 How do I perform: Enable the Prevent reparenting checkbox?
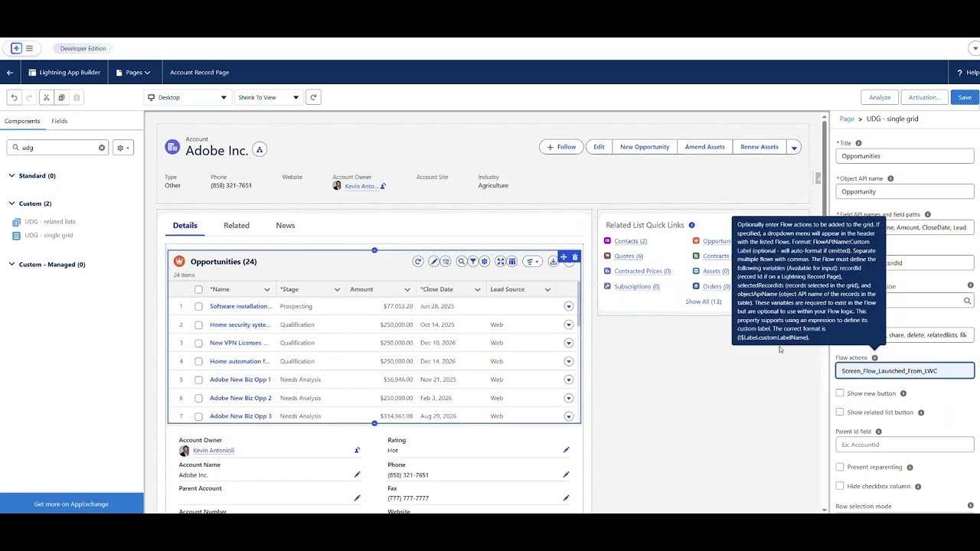click(x=840, y=467)
